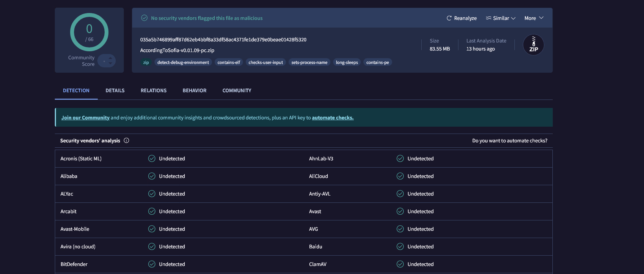Click the 'contains-pe' tag chip

pyautogui.click(x=377, y=62)
